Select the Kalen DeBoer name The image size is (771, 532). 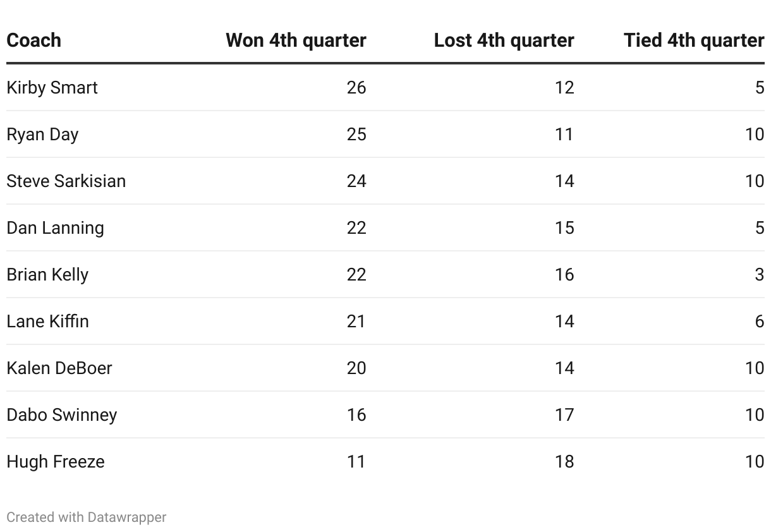59,368
